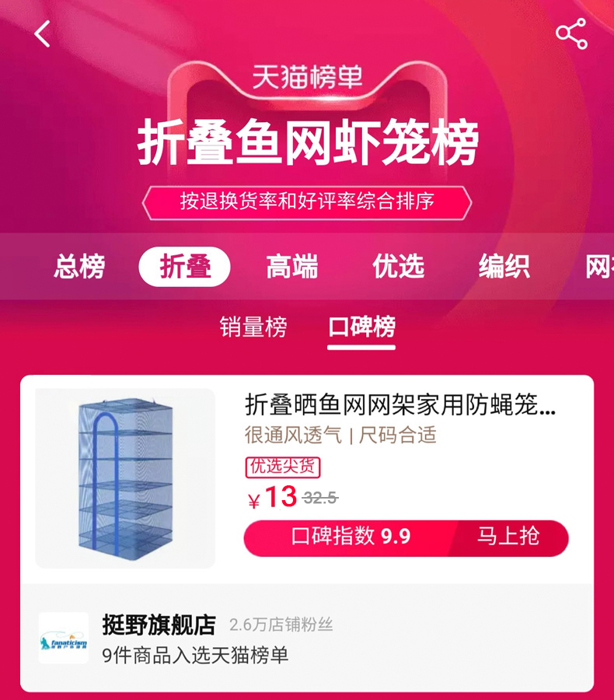
Task: Tap the 马上抢 buy button
Action: tap(508, 536)
